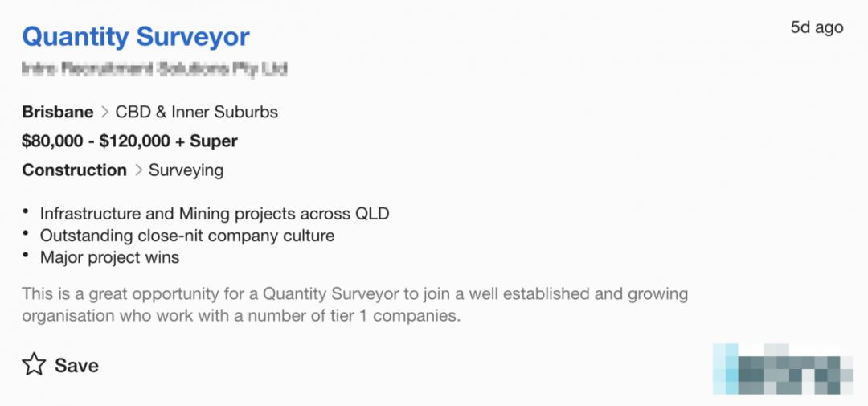This screenshot has height=406, width=868.
Task: Click the blurred advertiser logo thumbnail
Action: 781,369
